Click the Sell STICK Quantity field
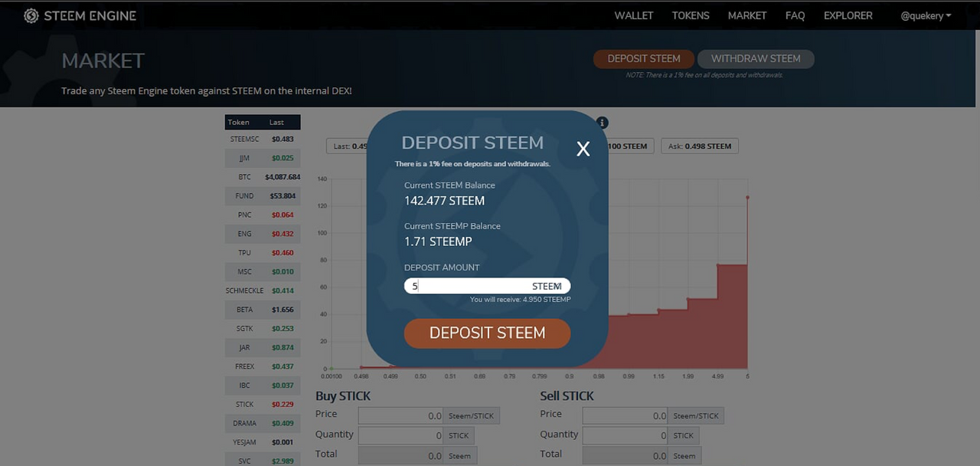The height and width of the screenshot is (466, 980). pos(625,435)
